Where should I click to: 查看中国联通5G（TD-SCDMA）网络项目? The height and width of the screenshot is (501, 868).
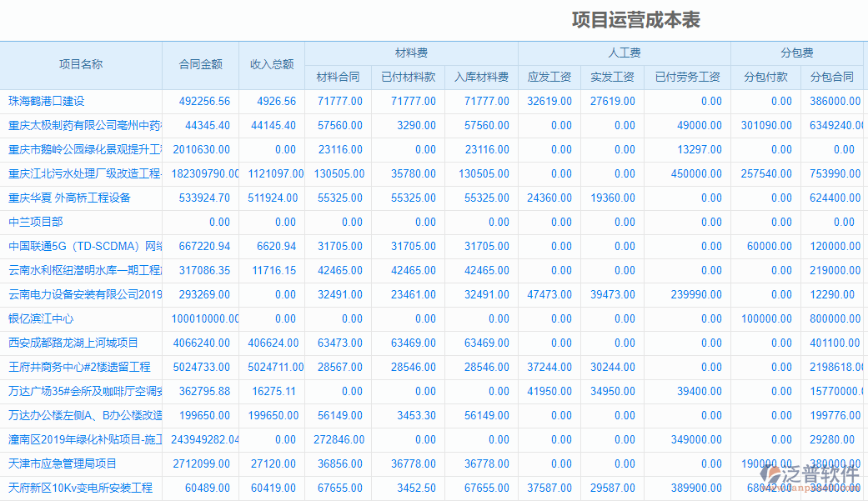pyautogui.click(x=79, y=246)
